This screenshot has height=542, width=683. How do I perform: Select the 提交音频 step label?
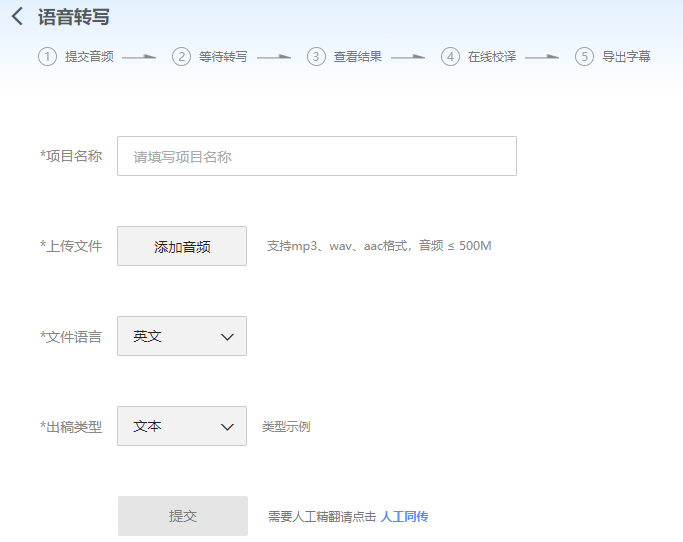pos(89,57)
